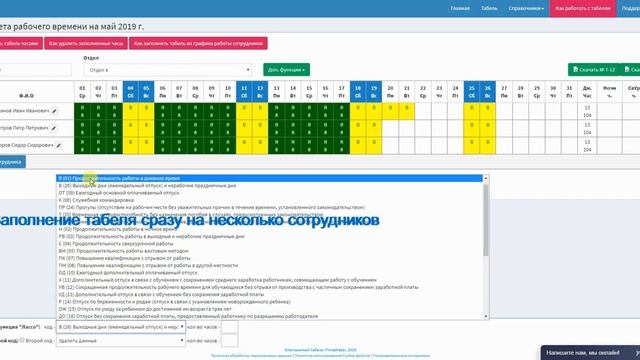
Task: Choose option К (06) Служебная командировка
Action: click(269, 200)
